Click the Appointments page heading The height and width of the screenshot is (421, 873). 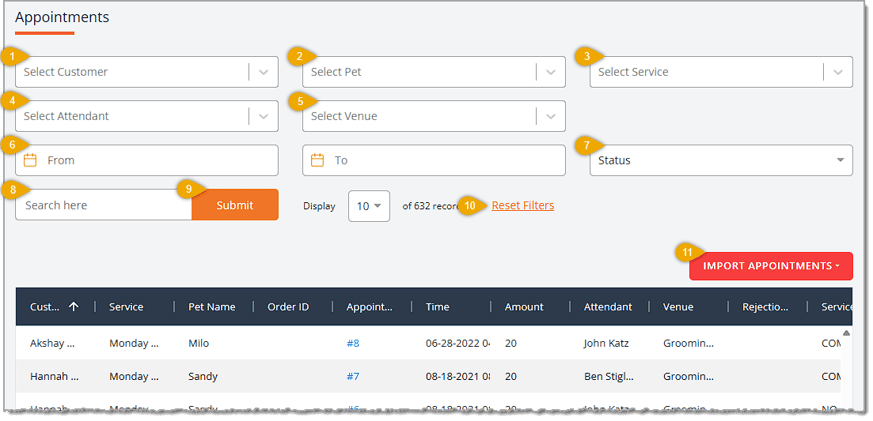(62, 17)
